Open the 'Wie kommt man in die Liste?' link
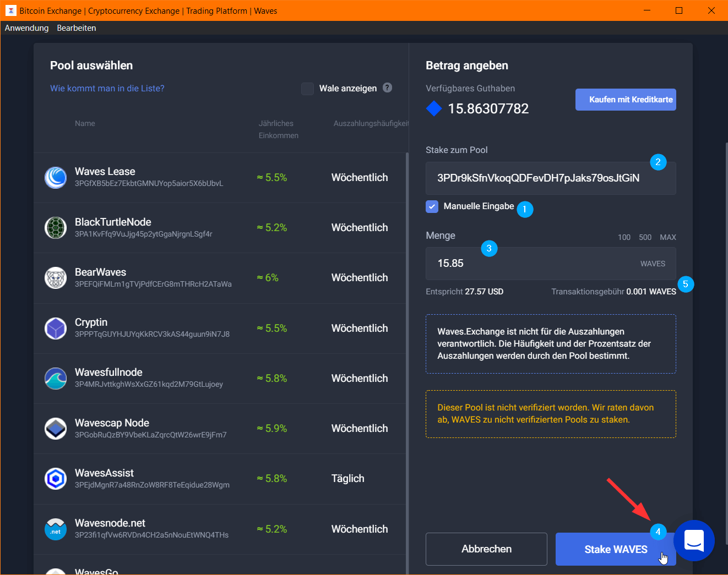The height and width of the screenshot is (575, 728). tap(107, 88)
